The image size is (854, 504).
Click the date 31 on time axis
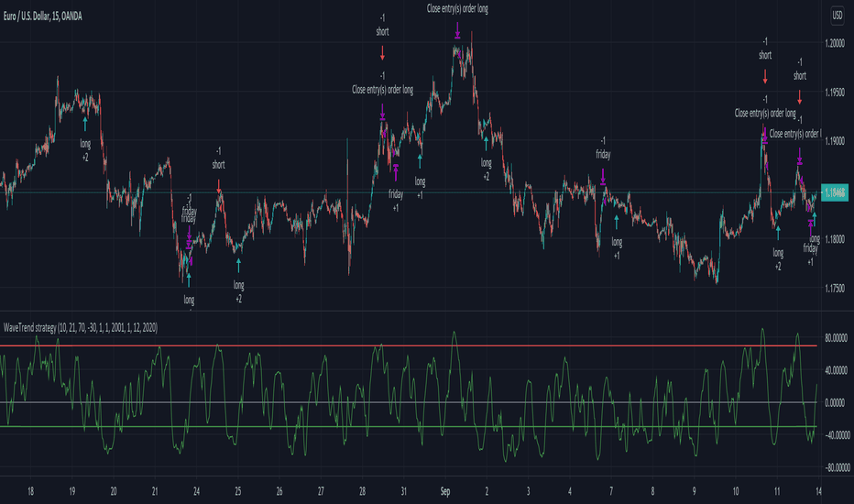coord(403,491)
